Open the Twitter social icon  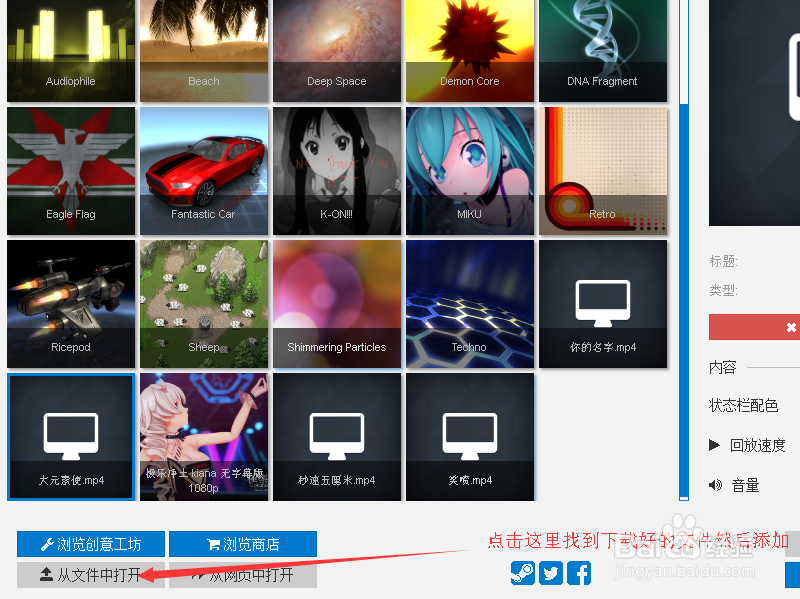pyautogui.click(x=551, y=573)
